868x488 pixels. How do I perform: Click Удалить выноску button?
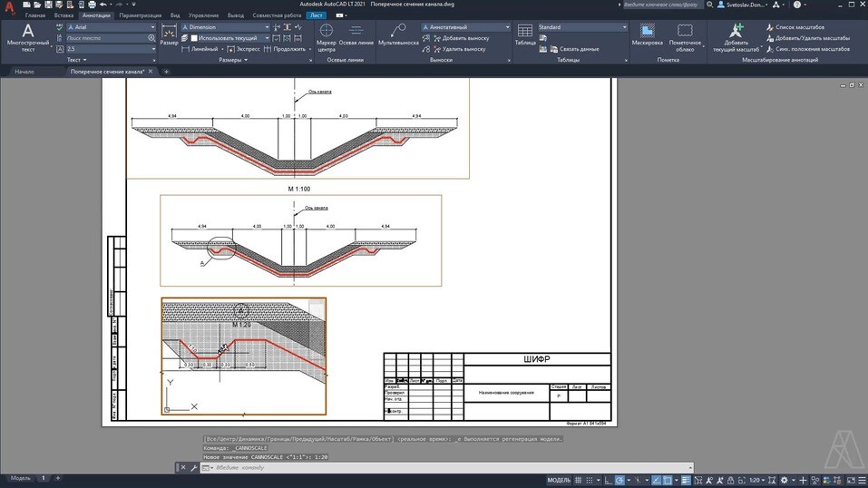[460, 49]
